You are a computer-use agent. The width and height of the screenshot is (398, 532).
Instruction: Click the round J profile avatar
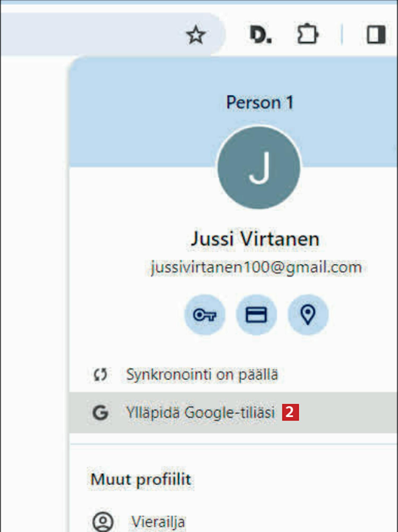259,168
